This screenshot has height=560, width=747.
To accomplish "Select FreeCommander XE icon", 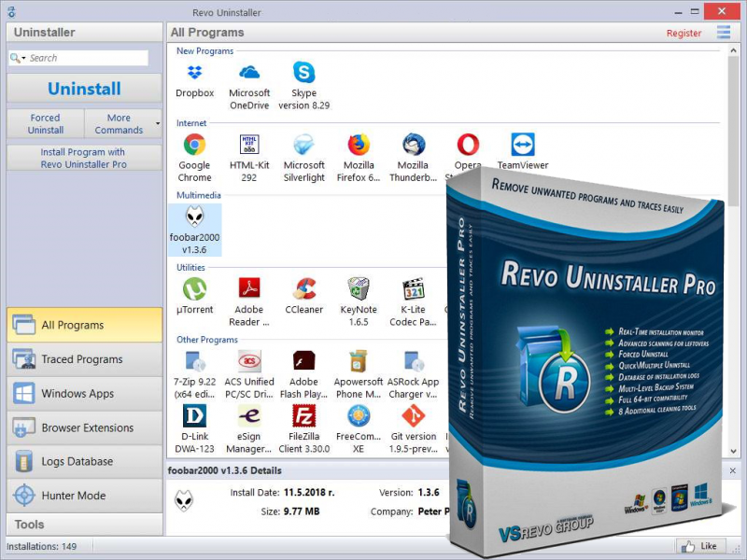I will (x=359, y=415).
